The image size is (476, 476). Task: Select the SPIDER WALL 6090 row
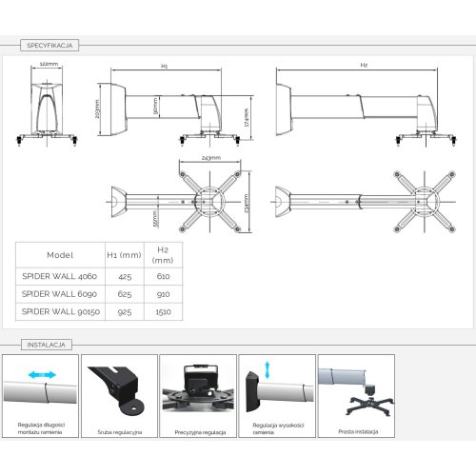click(x=99, y=294)
